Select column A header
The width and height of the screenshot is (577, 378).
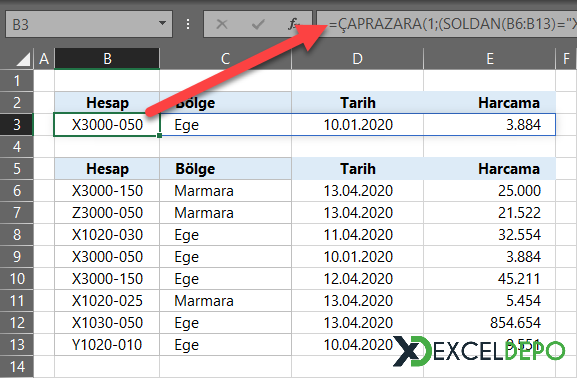(44, 59)
